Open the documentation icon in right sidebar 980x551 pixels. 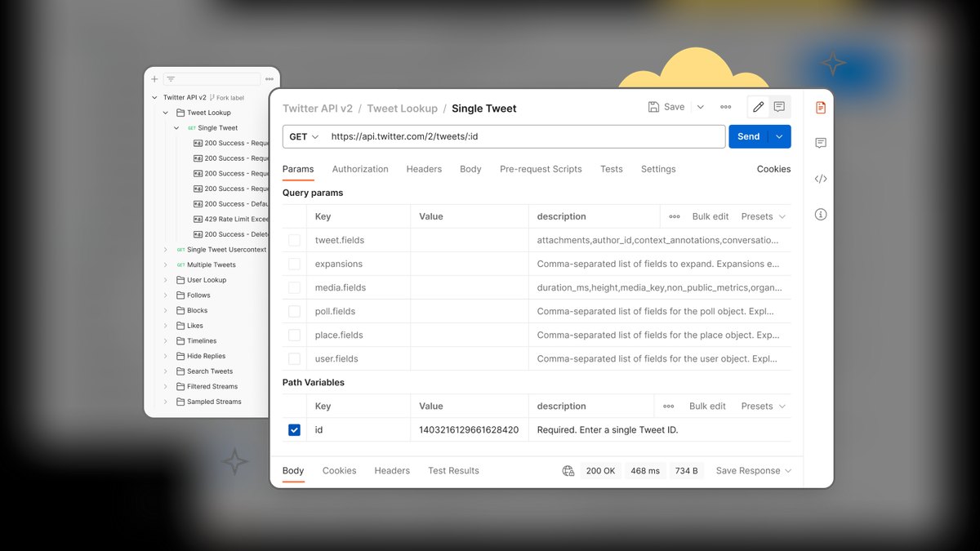click(x=821, y=107)
